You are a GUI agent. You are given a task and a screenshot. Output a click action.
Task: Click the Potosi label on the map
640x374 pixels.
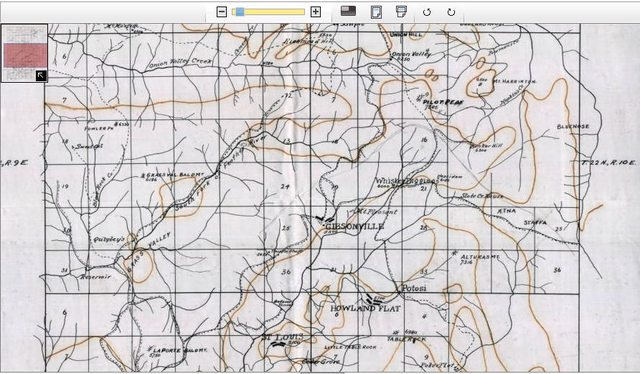point(414,288)
